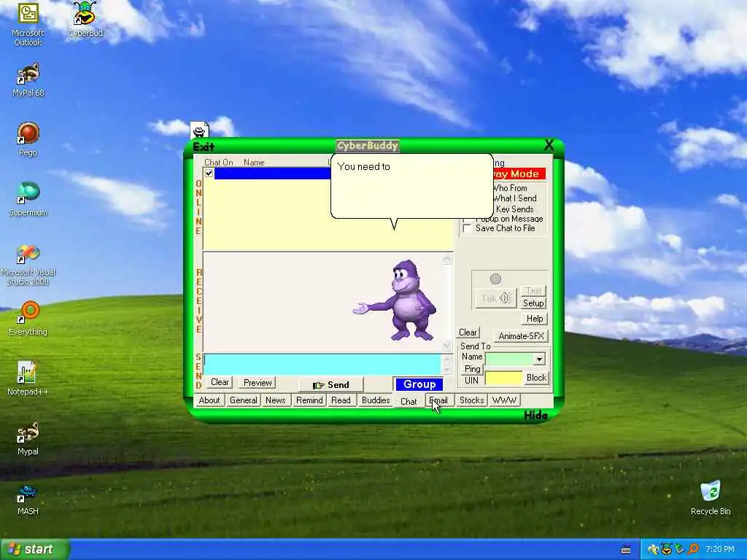This screenshot has height=560, width=747.
Task: Open the Mypal browser shortcut
Action: tap(28, 438)
